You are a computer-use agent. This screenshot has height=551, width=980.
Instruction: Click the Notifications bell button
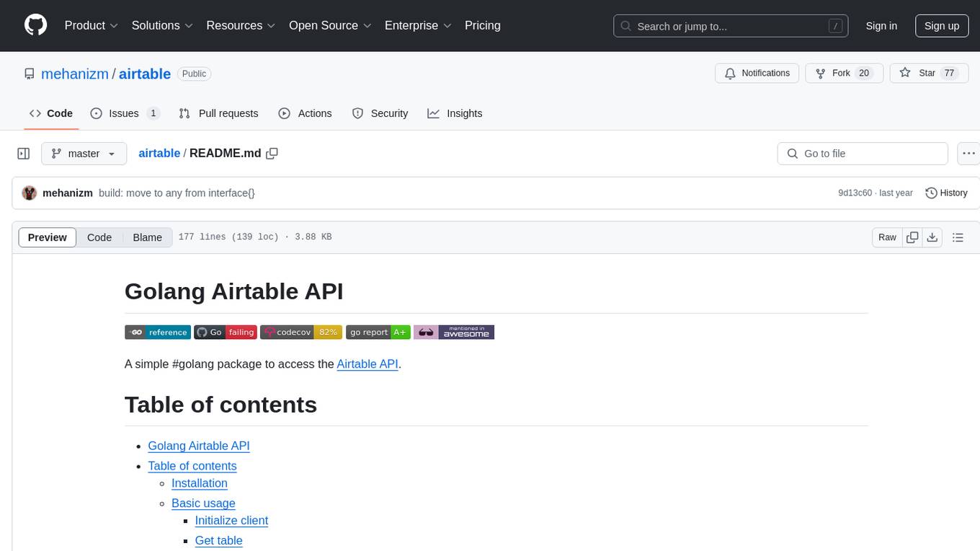tap(757, 73)
